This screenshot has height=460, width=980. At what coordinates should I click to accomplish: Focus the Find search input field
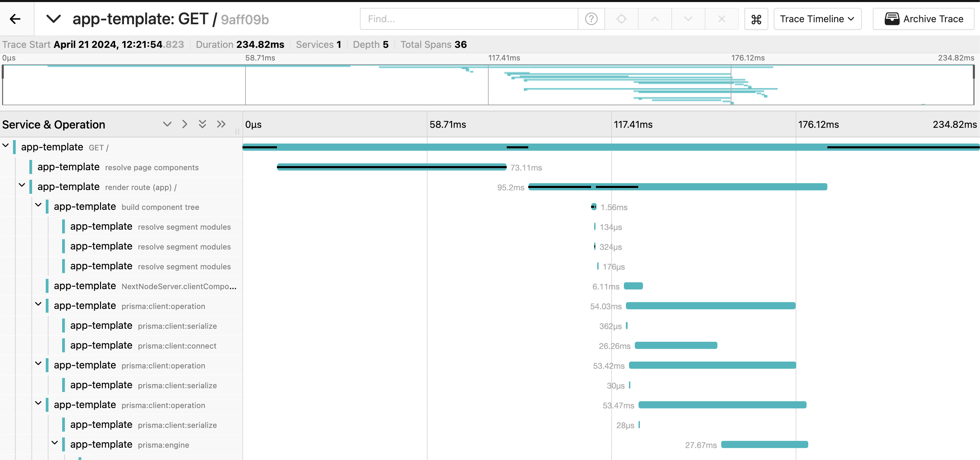coord(468,19)
